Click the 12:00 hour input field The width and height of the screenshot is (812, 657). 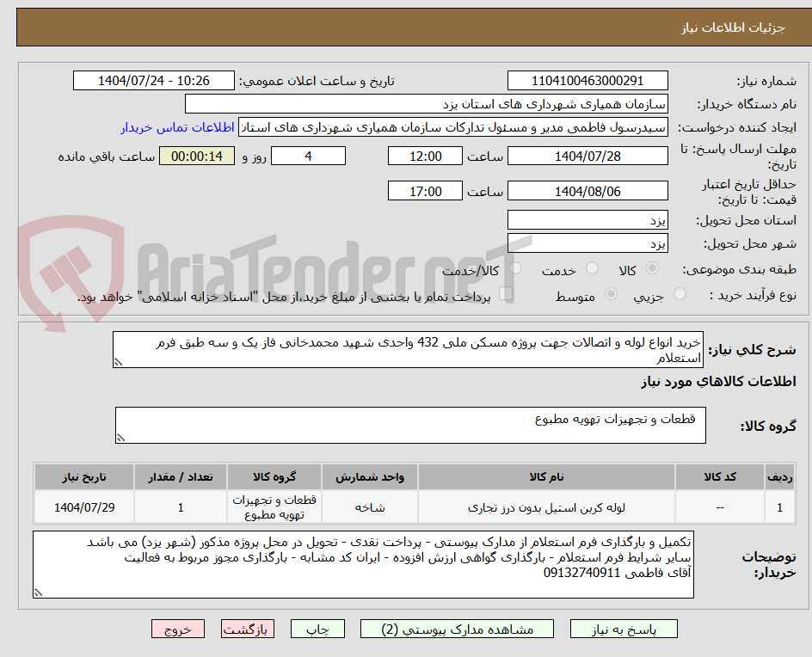425,156
